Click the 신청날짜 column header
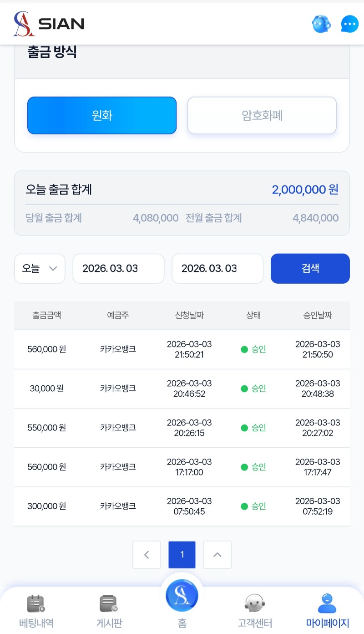364x634 pixels. coord(189,315)
